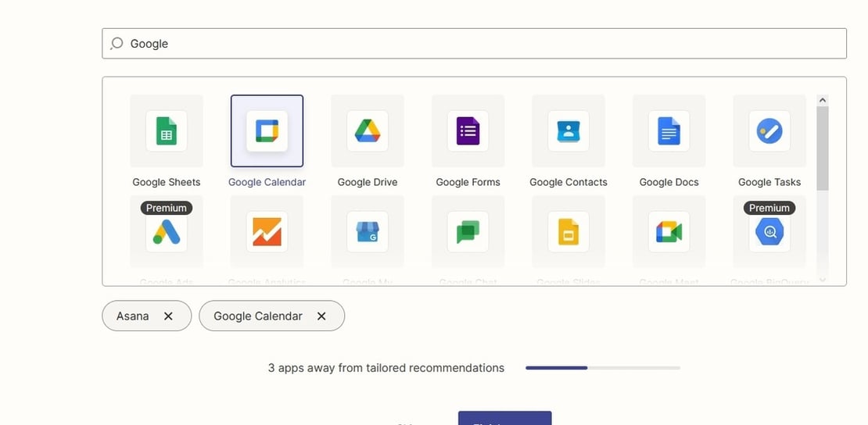The width and height of the screenshot is (868, 425).
Task: Select the Premium Google Ads icon
Action: coord(166,232)
